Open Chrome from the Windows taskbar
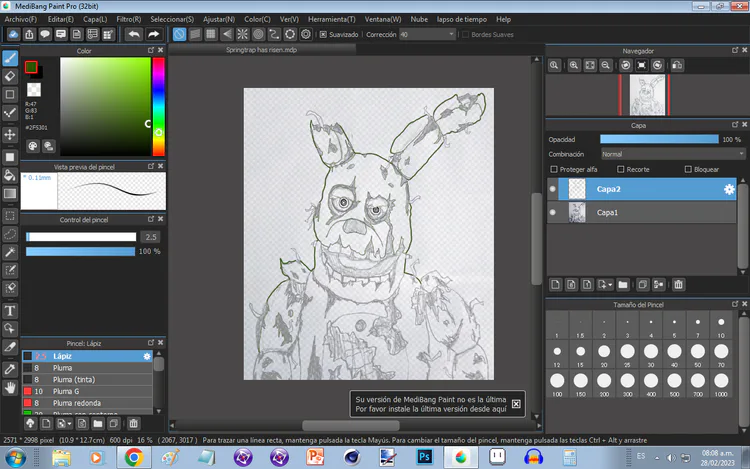 (x=134, y=458)
